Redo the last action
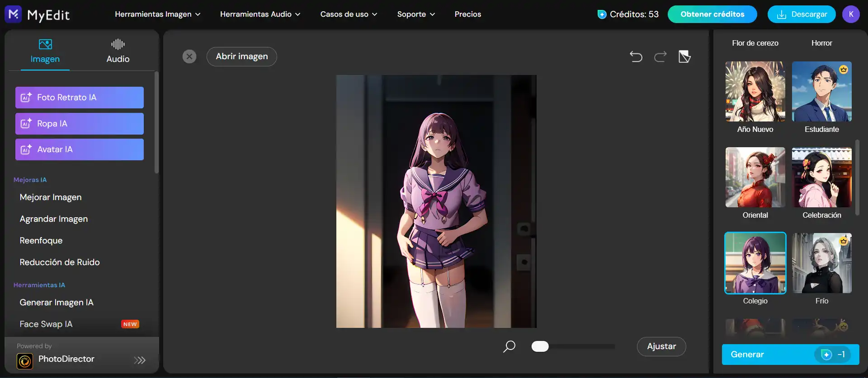This screenshot has width=868, height=378. [660, 56]
